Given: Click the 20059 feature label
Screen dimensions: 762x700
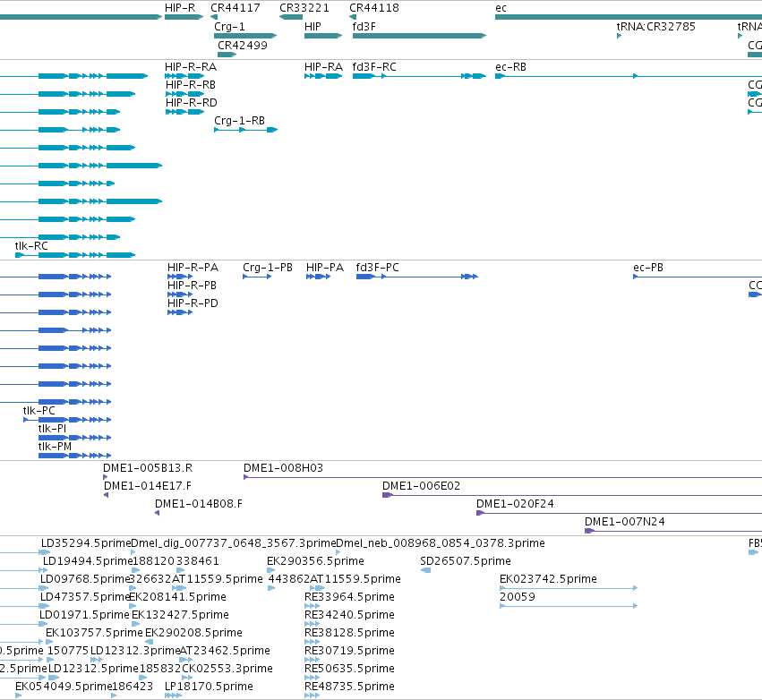Looking at the screenshot, I should coord(518,597).
